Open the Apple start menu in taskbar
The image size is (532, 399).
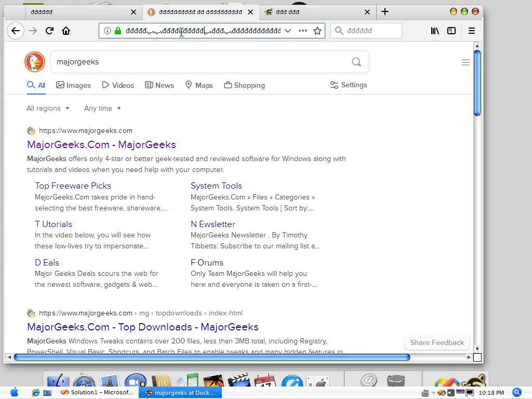[x=14, y=393]
